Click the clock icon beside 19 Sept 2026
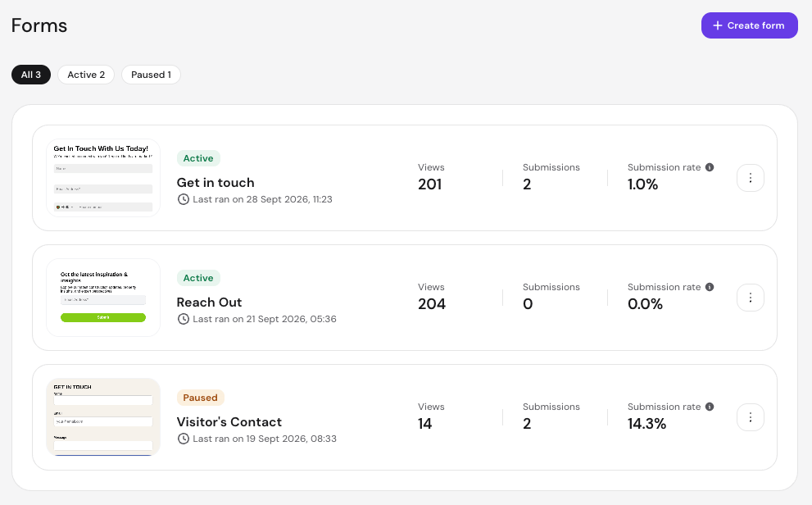 coord(184,439)
